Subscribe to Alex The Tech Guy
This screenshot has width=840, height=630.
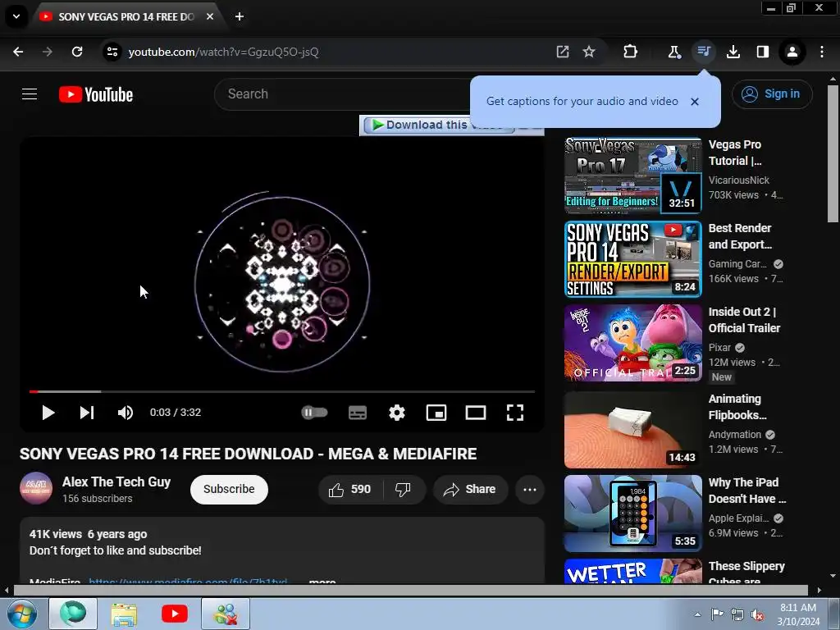(x=229, y=489)
